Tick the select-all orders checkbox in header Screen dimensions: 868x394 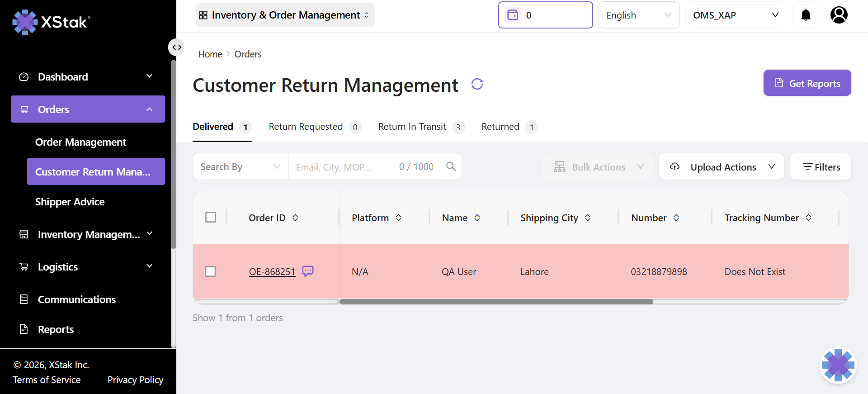(x=211, y=217)
